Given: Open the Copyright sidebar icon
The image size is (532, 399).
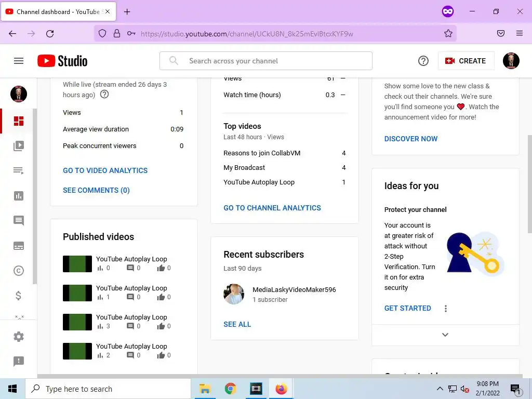Looking at the screenshot, I should [19, 271].
